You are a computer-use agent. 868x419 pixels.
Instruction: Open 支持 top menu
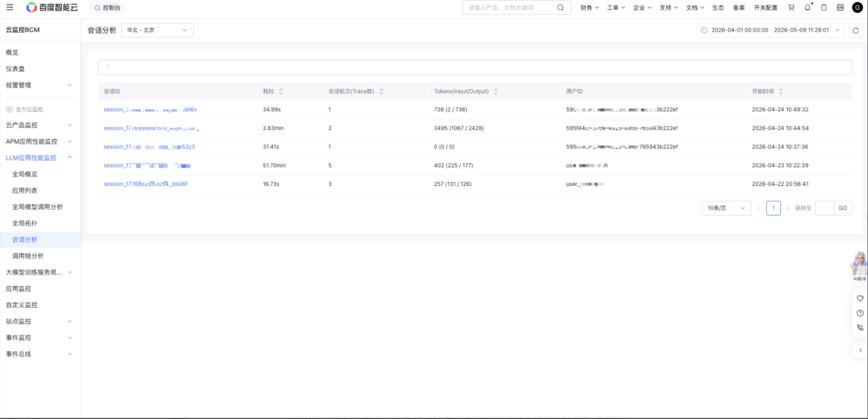coord(669,7)
